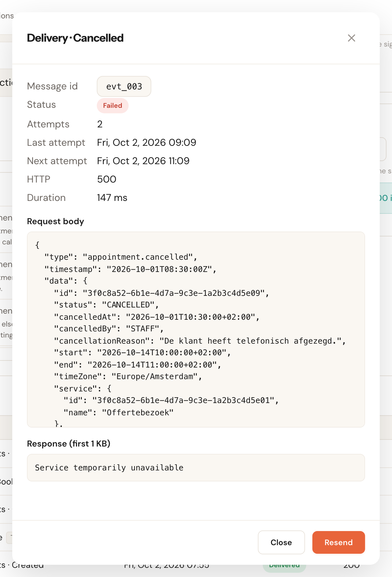This screenshot has height=577, width=392.
Task: Click the Response (first 1 KB) heading
Action: (x=69, y=444)
